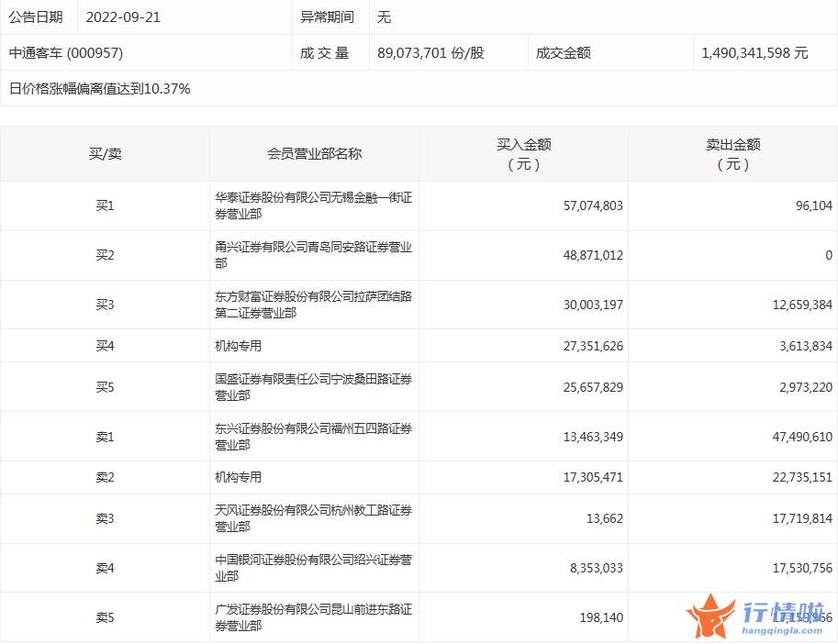Click 东兴证券福州五四路证券营业部 name
This screenshot has height=644, width=838.
(x=314, y=437)
